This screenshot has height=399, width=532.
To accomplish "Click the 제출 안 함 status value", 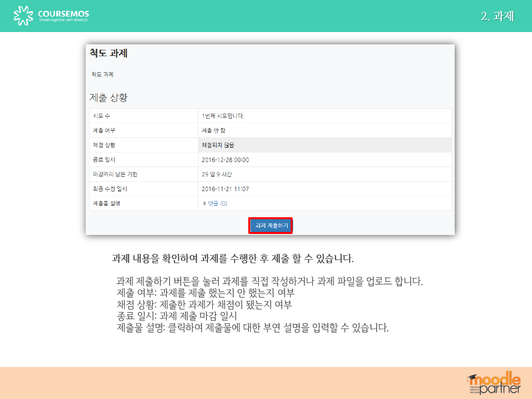I will (x=214, y=131).
